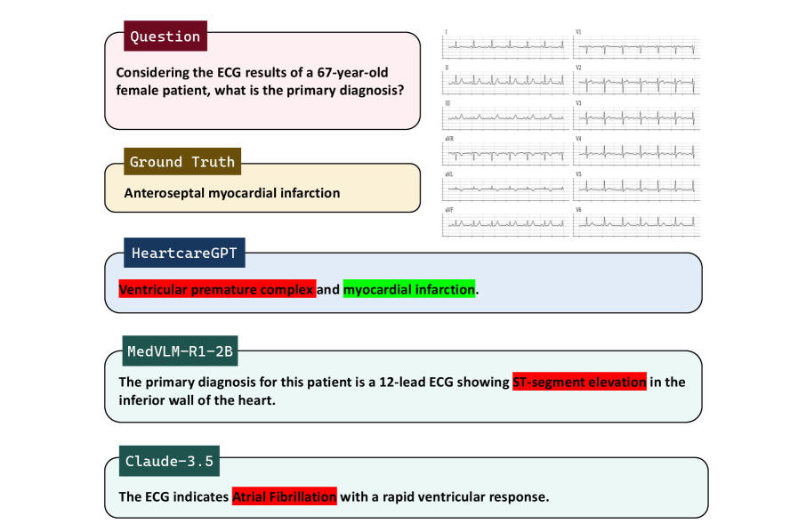The width and height of the screenshot is (798, 532).
Task: Click the red 'Atrial Fibrillation' highlight
Action: (285, 496)
